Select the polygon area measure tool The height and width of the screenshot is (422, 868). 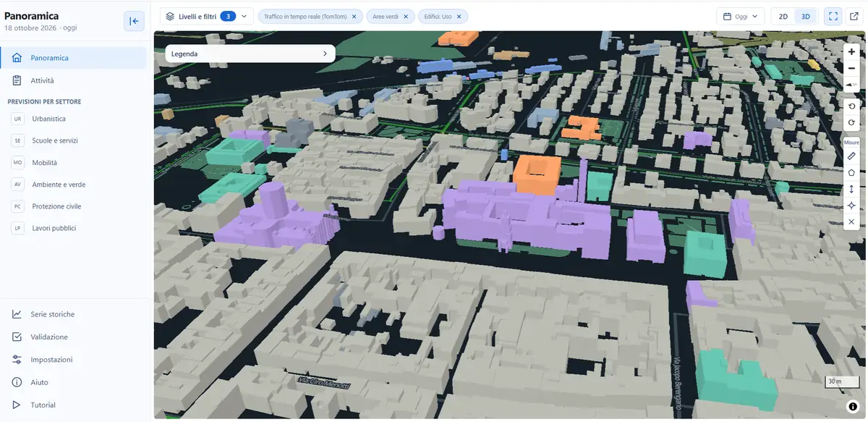(851, 172)
